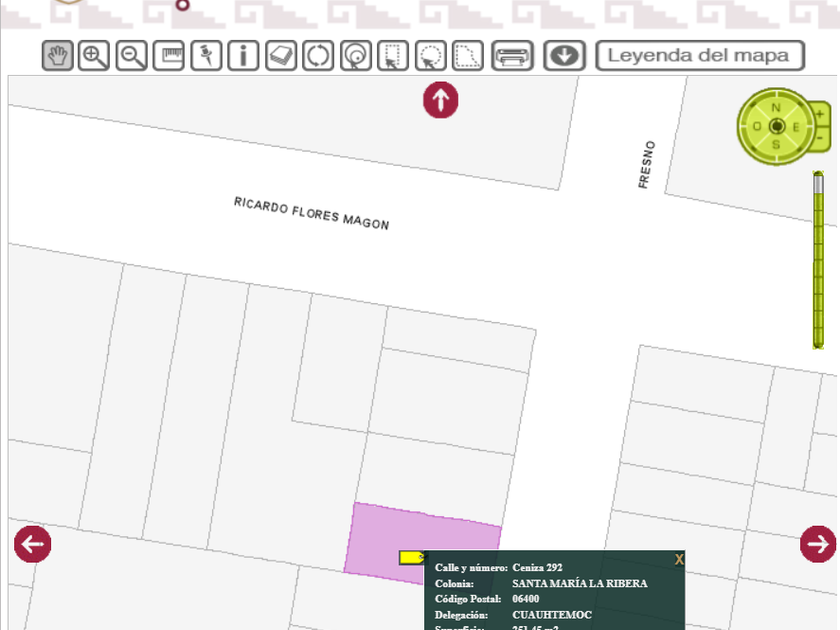Click the download arrow button
The width and height of the screenshot is (840, 630).
point(564,56)
